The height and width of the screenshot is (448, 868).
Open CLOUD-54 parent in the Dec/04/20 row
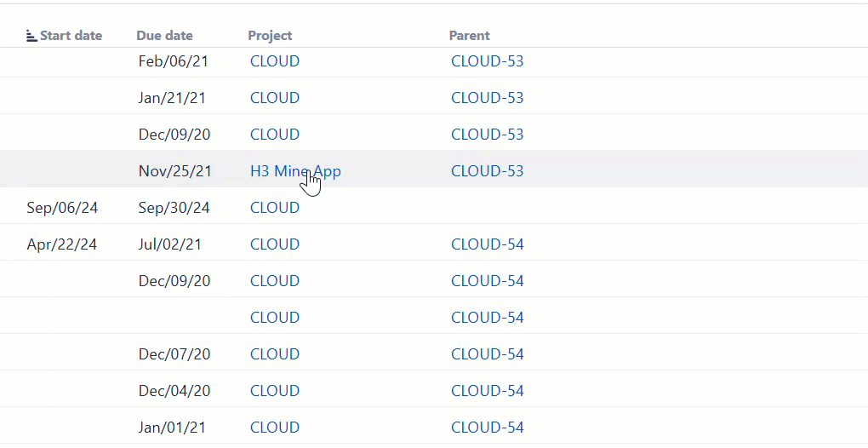(487, 390)
